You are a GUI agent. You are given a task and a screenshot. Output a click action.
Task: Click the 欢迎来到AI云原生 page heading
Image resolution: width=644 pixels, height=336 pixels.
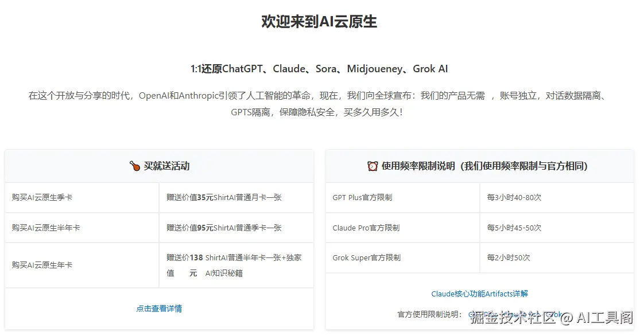point(319,21)
